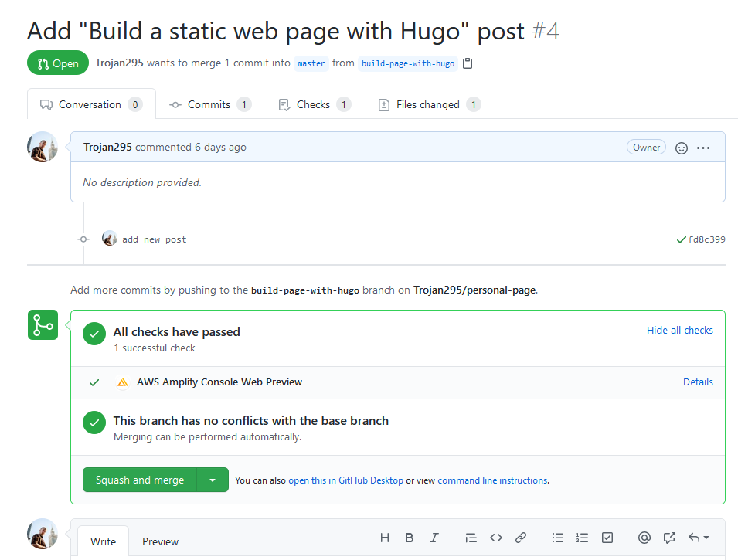This screenshot has width=738, height=560.
Task: Open the comment options three-dot menu
Action: click(703, 148)
